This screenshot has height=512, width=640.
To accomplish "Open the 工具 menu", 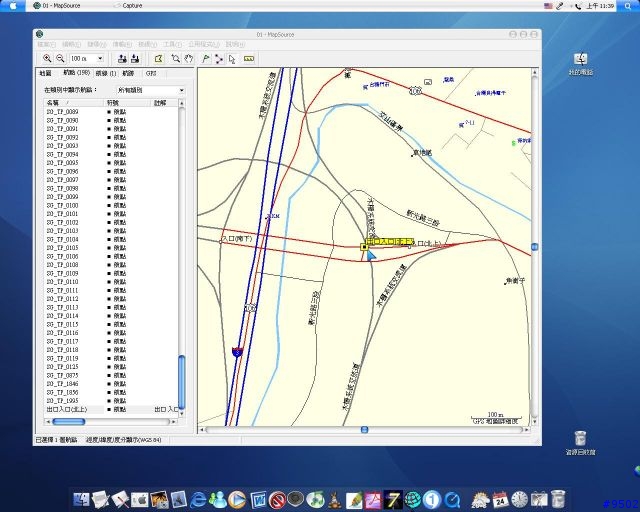I will pyautogui.click(x=173, y=44).
